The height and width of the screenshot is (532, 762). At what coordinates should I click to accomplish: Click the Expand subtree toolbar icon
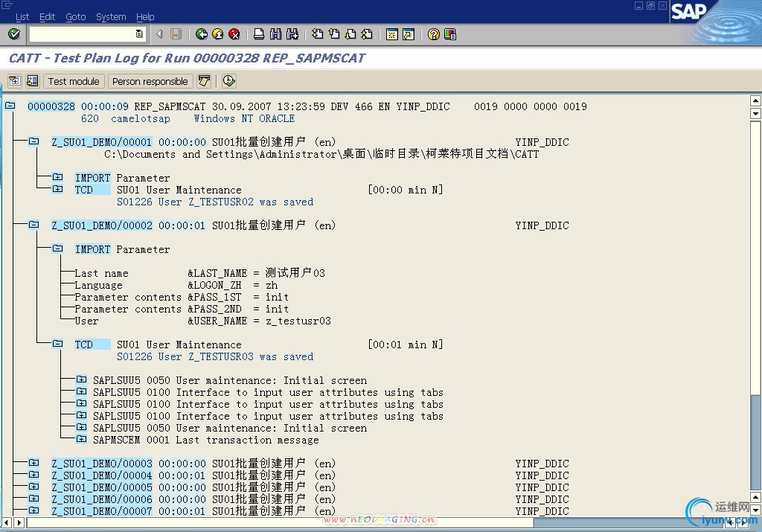point(15,81)
